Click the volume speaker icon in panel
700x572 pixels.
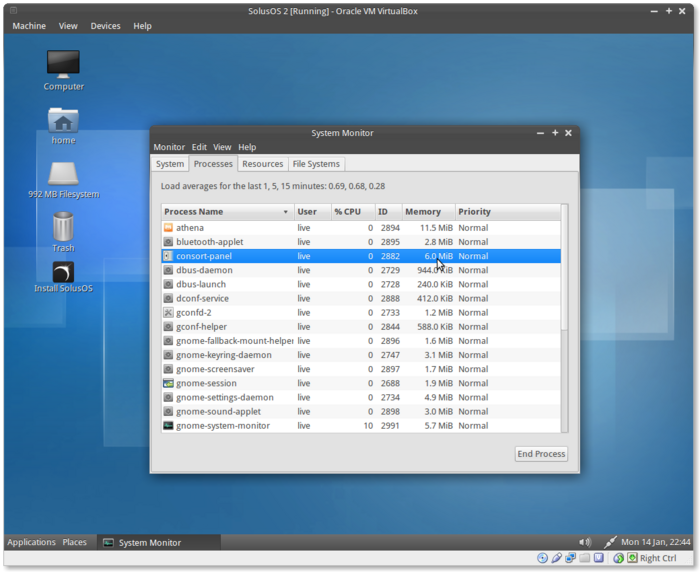coord(585,542)
